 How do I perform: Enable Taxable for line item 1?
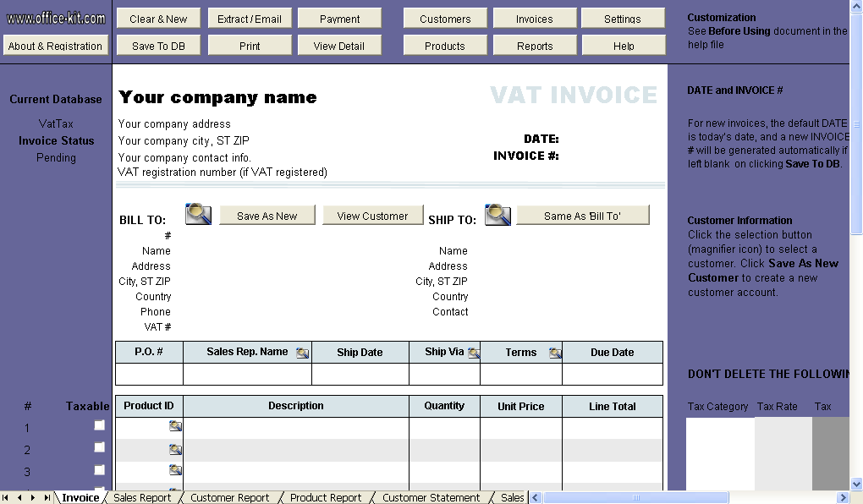click(99, 425)
